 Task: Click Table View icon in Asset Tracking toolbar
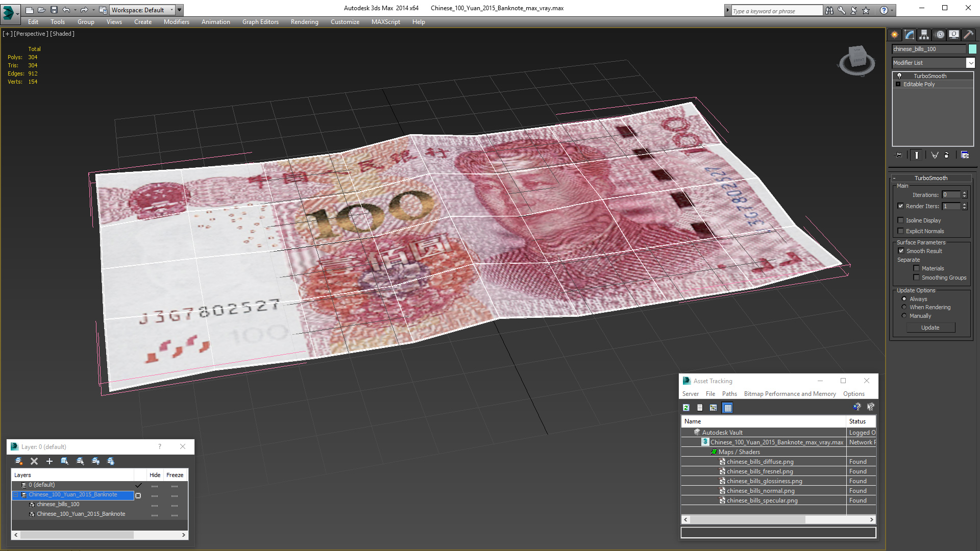click(728, 408)
